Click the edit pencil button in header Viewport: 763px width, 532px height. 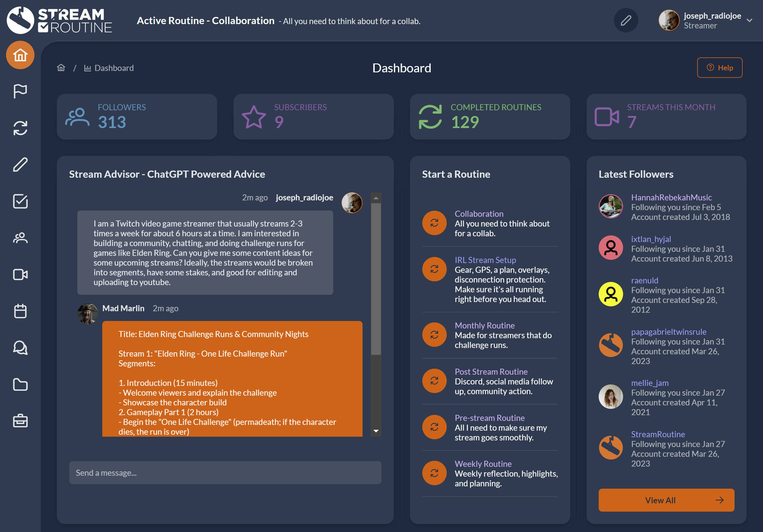pyautogui.click(x=625, y=21)
